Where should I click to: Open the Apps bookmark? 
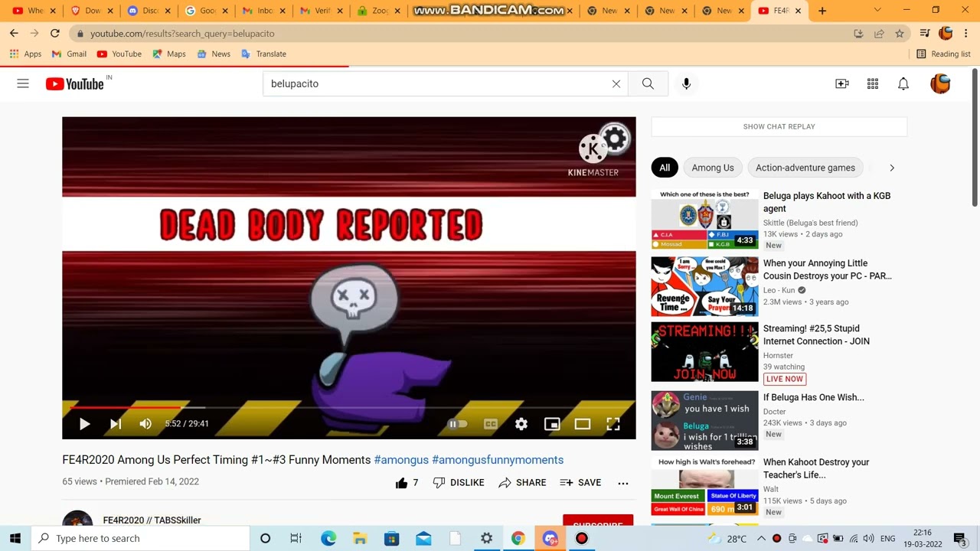[x=25, y=54]
